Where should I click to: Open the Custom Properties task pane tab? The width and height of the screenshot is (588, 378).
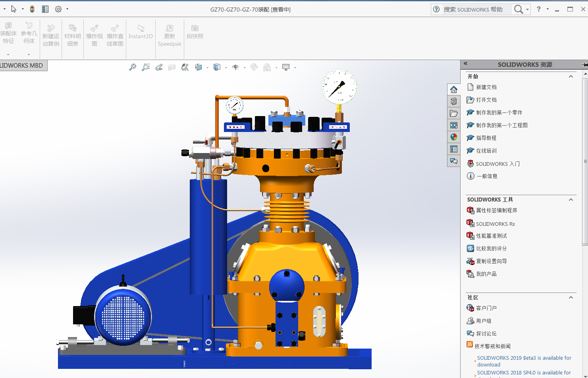point(454,149)
